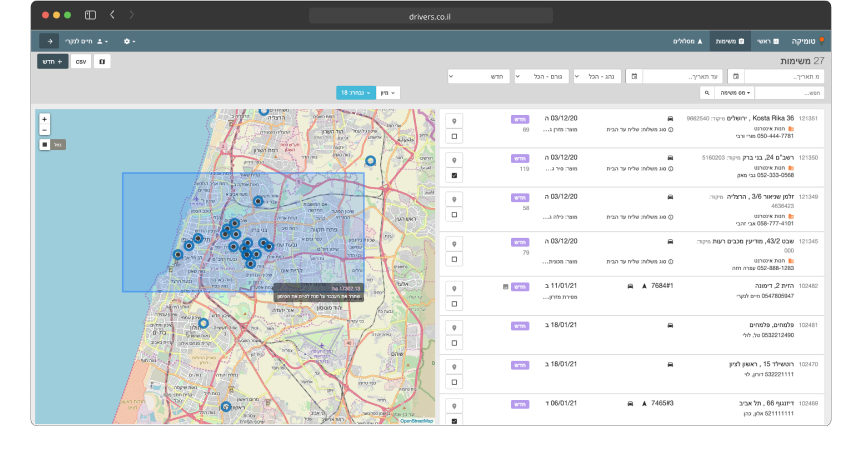Locate task 102469 on map
The image size is (859, 465).
454,406
